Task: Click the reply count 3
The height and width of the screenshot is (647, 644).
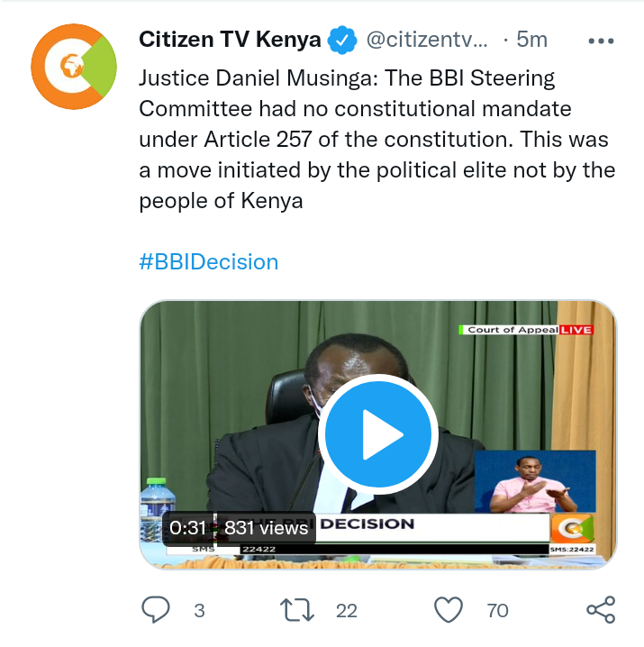Action: click(x=199, y=611)
